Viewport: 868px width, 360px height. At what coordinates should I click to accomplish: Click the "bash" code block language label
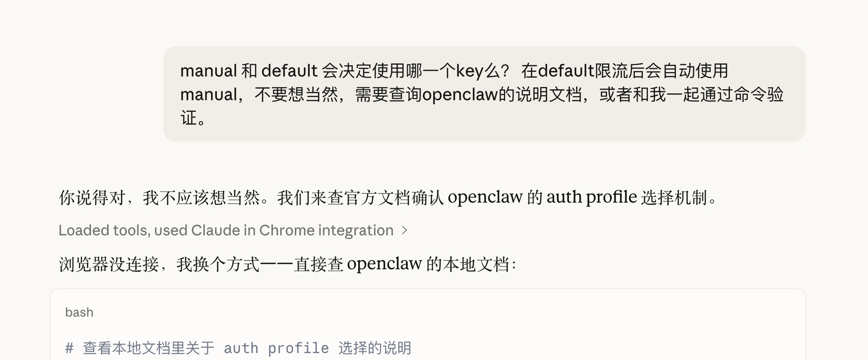(x=79, y=313)
